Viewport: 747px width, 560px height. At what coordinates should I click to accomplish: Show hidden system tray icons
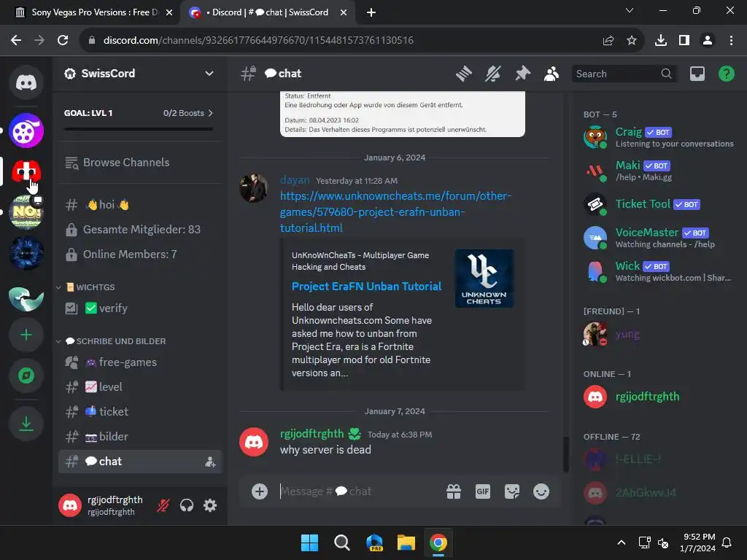click(x=622, y=542)
